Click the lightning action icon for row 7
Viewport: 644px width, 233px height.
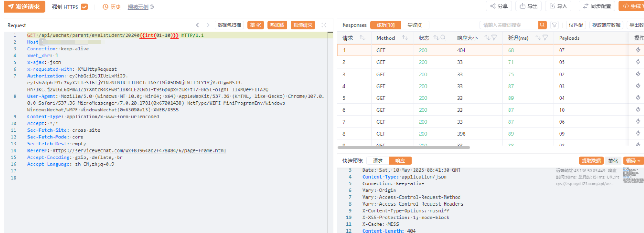click(638, 122)
